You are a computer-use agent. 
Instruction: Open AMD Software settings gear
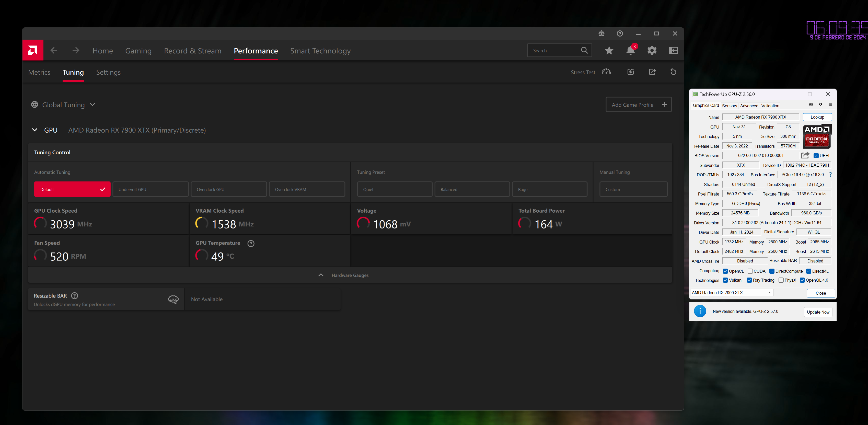tap(652, 51)
